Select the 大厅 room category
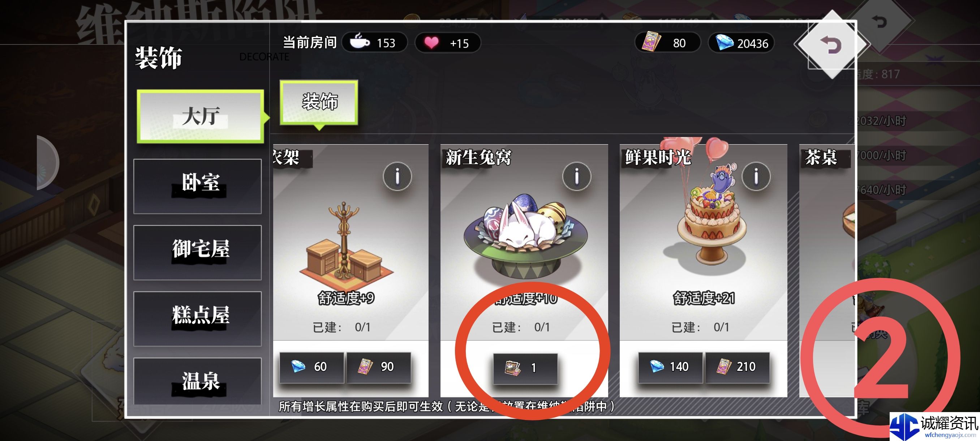This screenshot has width=980, height=441. [201, 116]
